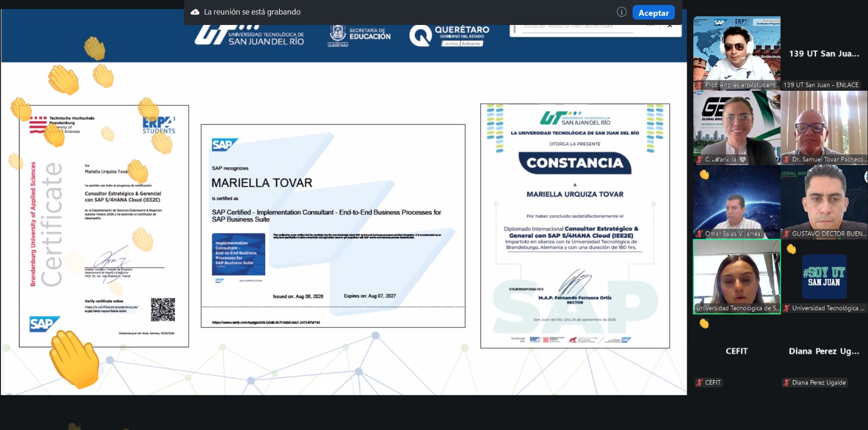The height and width of the screenshot is (430, 868).
Task: Click the QR code on the Brandenburg certificate
Action: click(x=163, y=309)
